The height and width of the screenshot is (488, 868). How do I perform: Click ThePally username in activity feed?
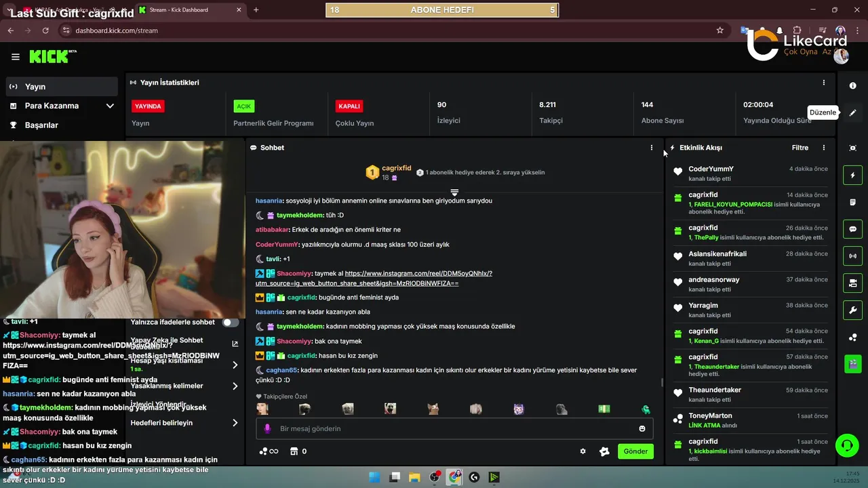[x=706, y=238]
